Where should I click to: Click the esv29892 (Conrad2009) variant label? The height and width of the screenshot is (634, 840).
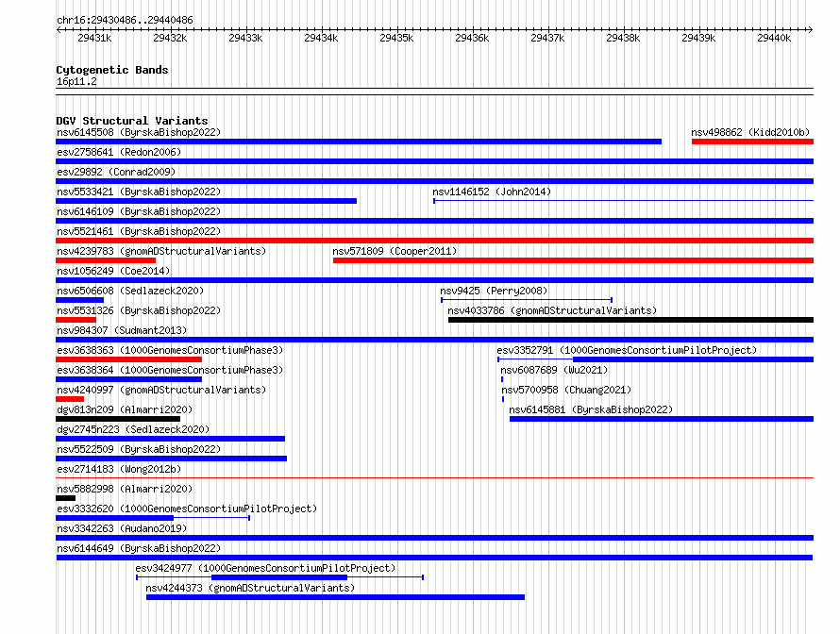click(x=116, y=172)
